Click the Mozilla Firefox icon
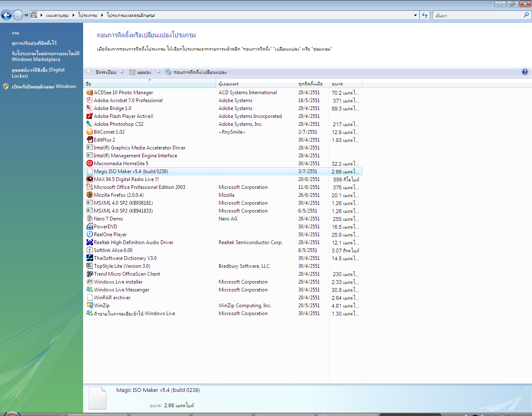 click(89, 195)
